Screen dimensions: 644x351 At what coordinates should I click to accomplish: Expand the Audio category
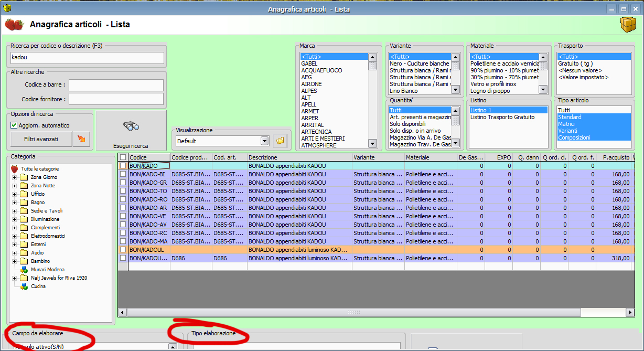(x=14, y=253)
